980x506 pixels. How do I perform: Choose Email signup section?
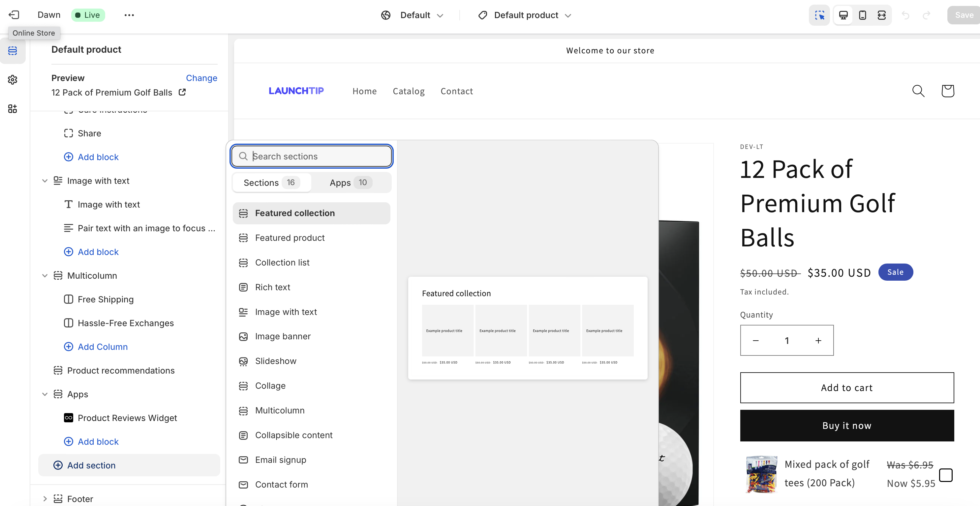[x=311, y=460]
